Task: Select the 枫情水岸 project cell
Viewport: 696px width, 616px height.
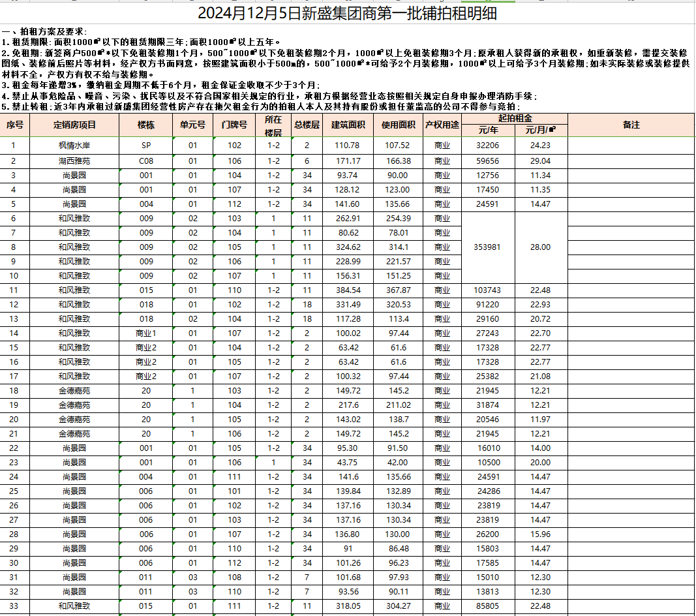Action: pyautogui.click(x=74, y=146)
